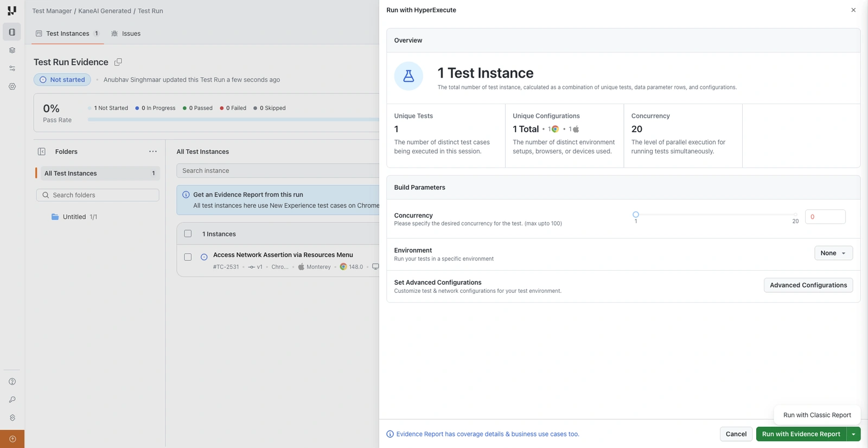Tick the select-all 1 Instances checkbox
Screen dimensions: 868x448
188,234
